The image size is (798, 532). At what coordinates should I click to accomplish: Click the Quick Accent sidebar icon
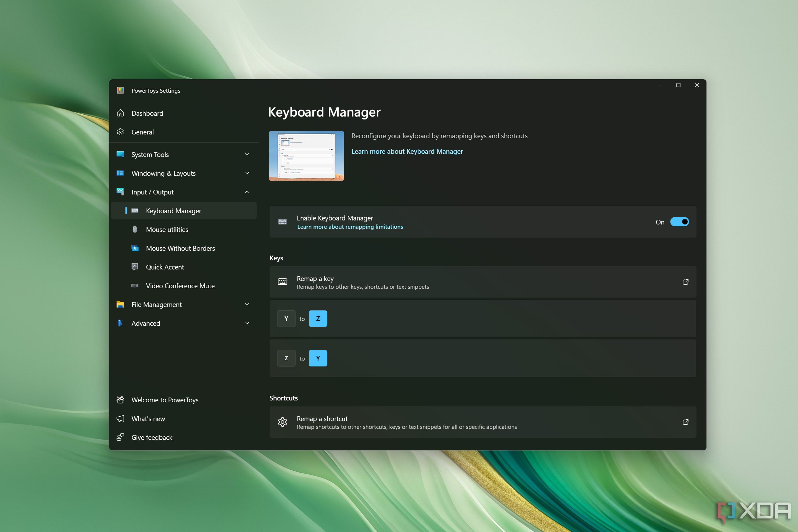coord(135,267)
